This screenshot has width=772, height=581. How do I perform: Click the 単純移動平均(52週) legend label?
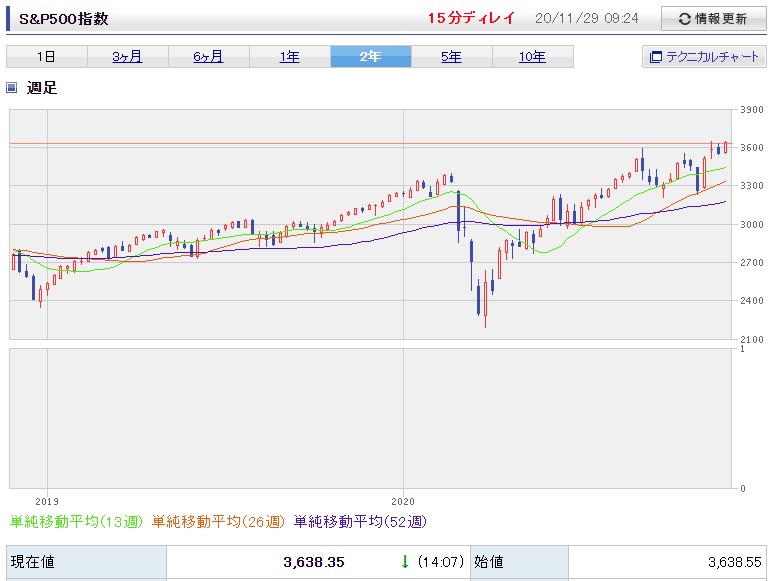click(360, 521)
